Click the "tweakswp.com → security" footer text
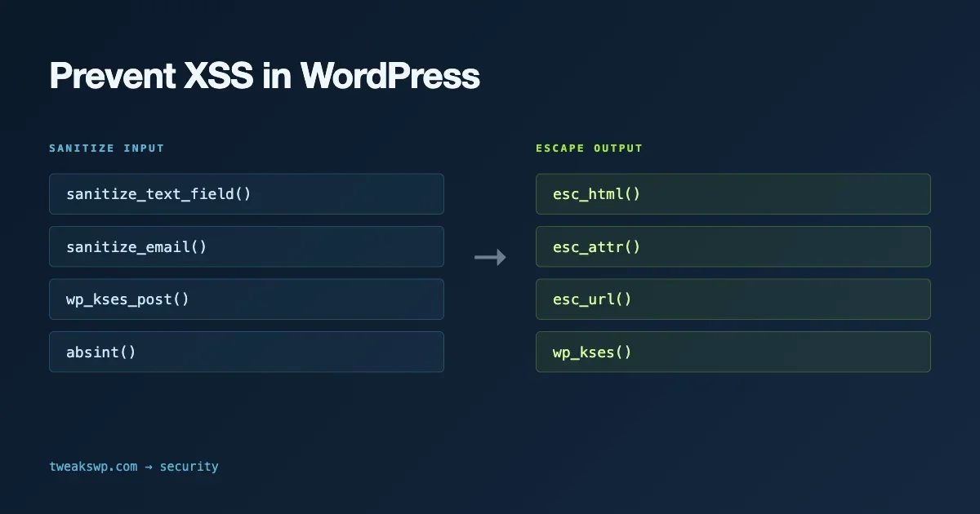The width and height of the screenshot is (980, 514). [x=134, y=467]
